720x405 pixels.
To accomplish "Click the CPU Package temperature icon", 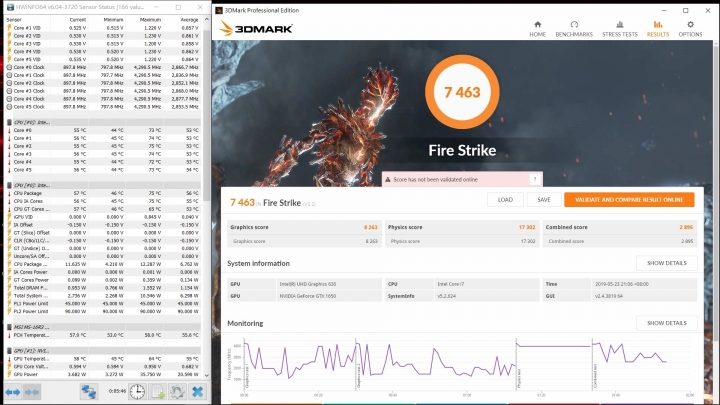I will (x=9, y=193).
